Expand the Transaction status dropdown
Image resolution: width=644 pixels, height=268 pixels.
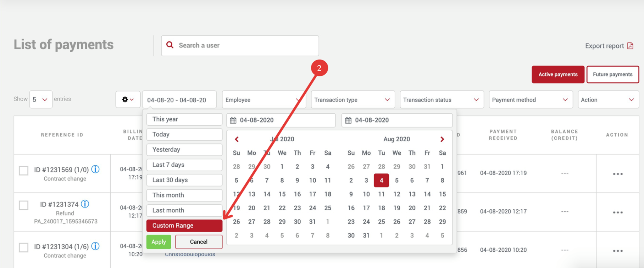pyautogui.click(x=441, y=100)
